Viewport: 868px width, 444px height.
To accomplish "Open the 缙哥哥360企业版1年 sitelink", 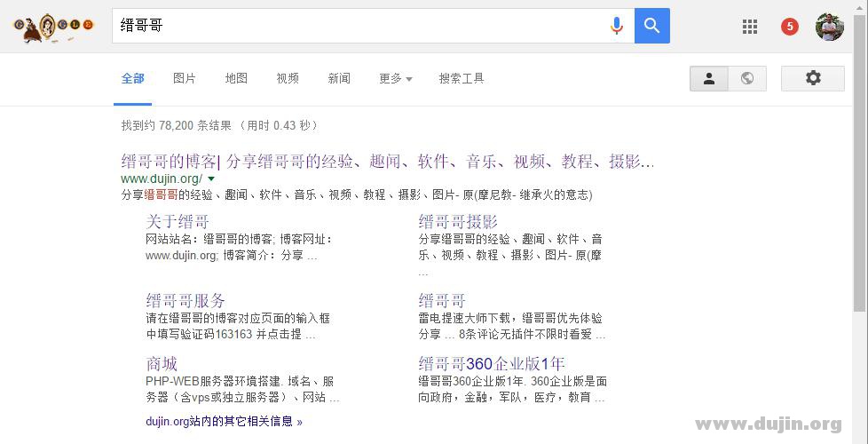I will pos(492,364).
